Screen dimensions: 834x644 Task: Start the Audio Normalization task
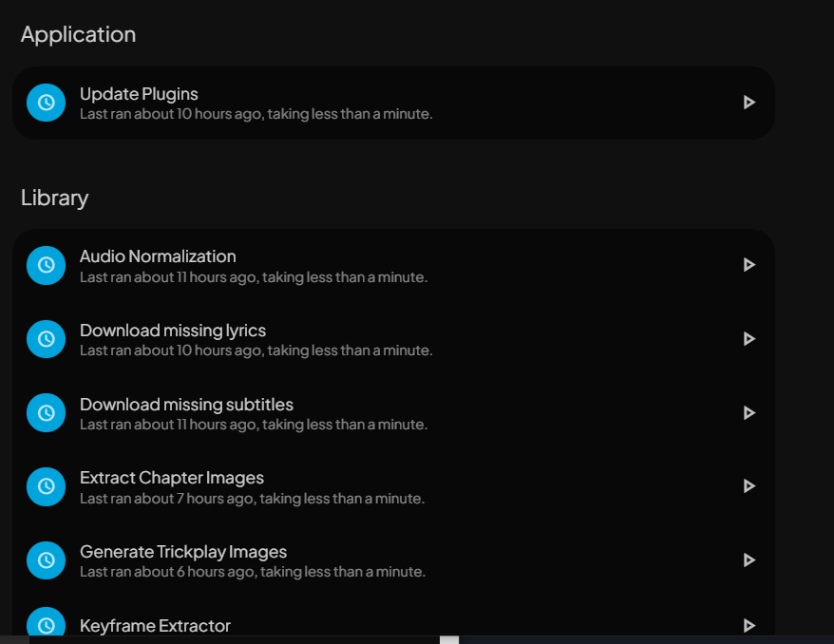tap(749, 265)
